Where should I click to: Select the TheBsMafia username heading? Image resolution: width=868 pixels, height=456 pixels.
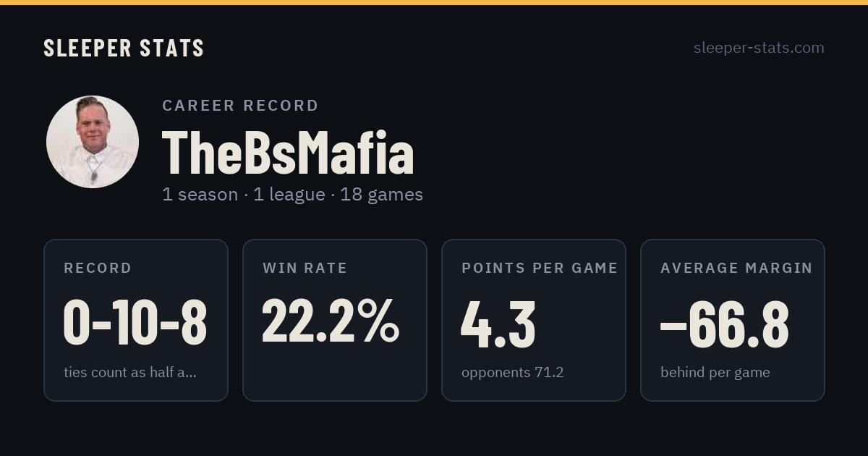click(288, 153)
